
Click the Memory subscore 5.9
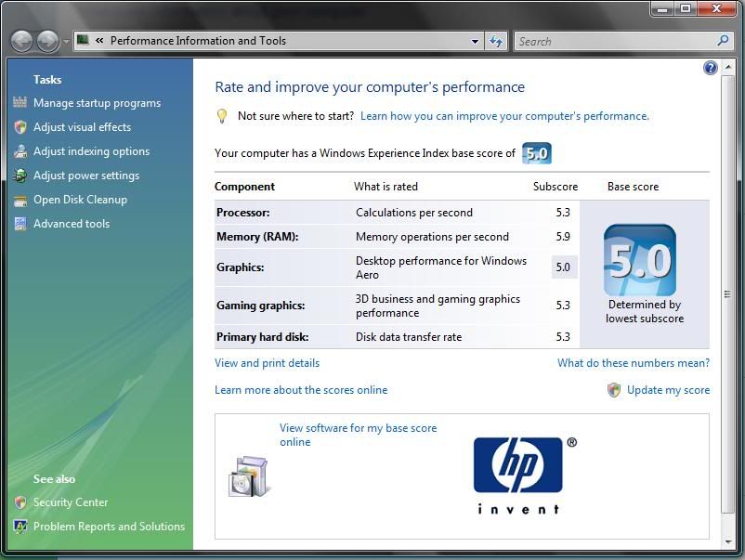563,237
